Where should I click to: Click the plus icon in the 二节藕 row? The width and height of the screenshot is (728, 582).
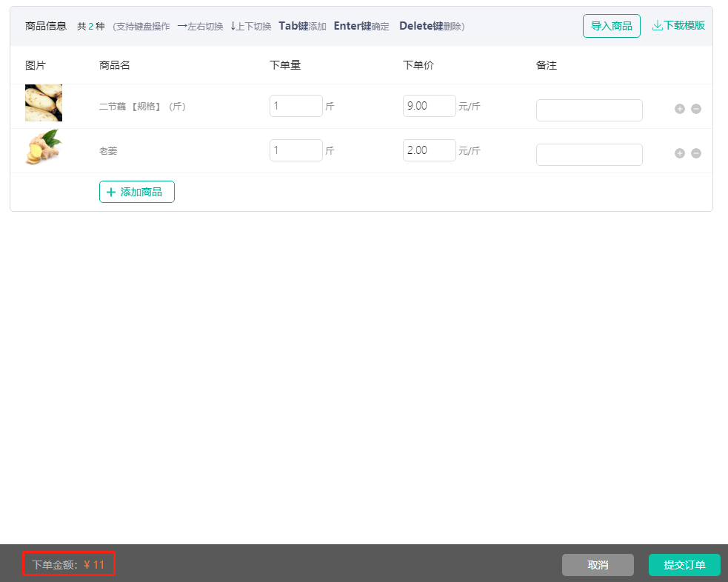coord(679,109)
